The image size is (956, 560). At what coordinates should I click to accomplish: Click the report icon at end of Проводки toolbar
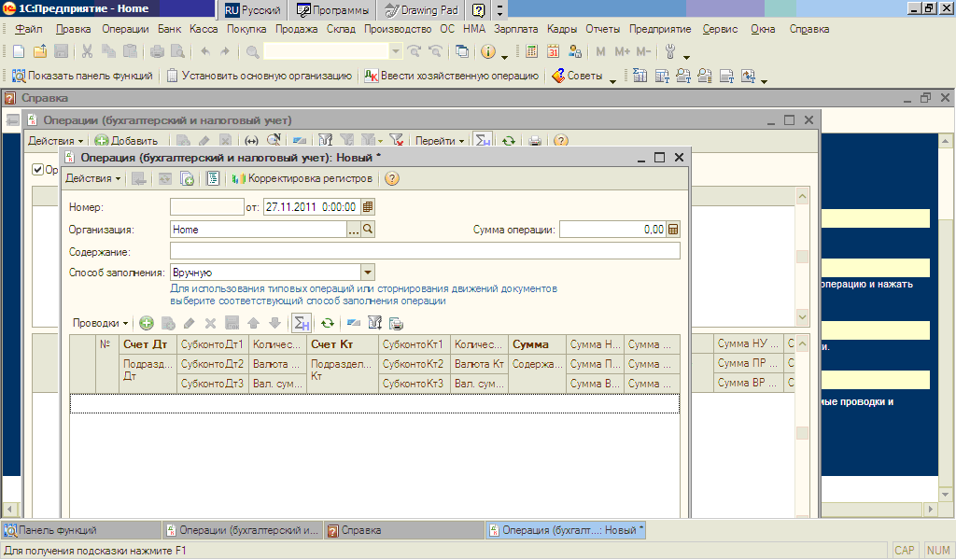(x=396, y=323)
